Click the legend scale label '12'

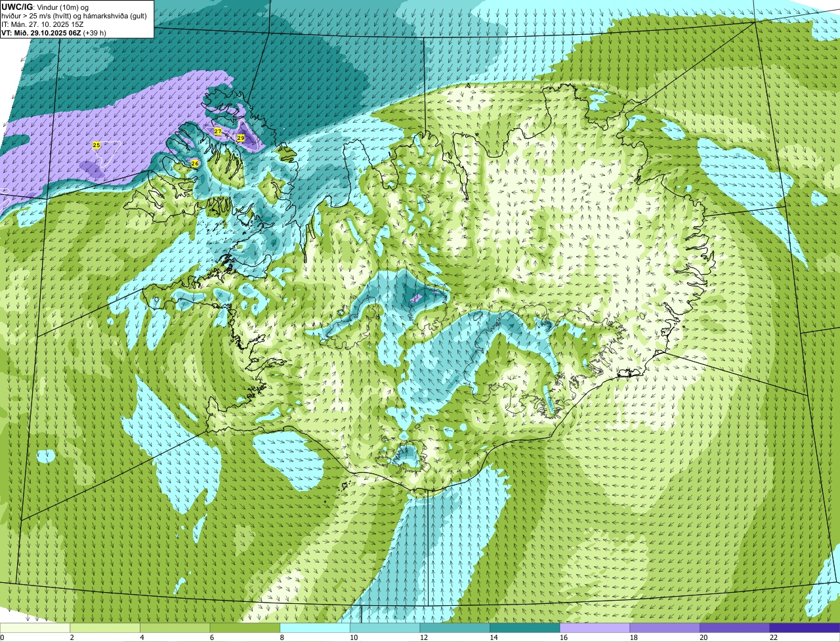pyautogui.click(x=424, y=637)
